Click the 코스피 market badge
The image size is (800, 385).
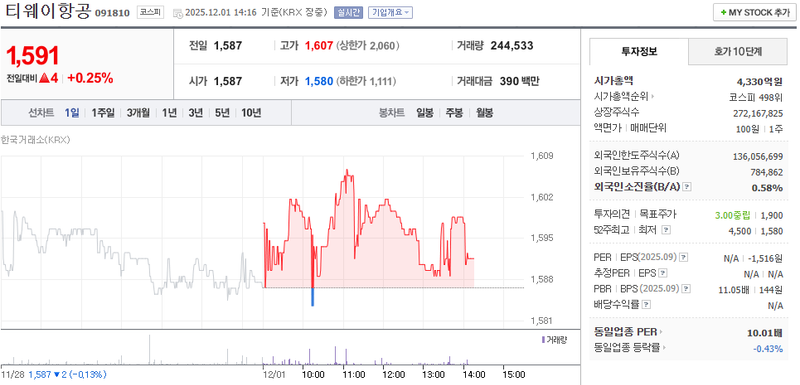tap(150, 13)
